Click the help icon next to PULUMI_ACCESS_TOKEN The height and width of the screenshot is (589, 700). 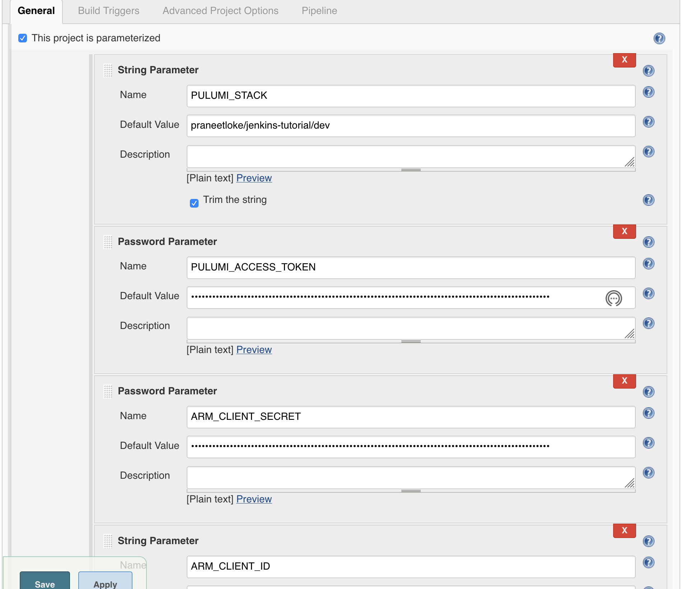click(x=649, y=263)
